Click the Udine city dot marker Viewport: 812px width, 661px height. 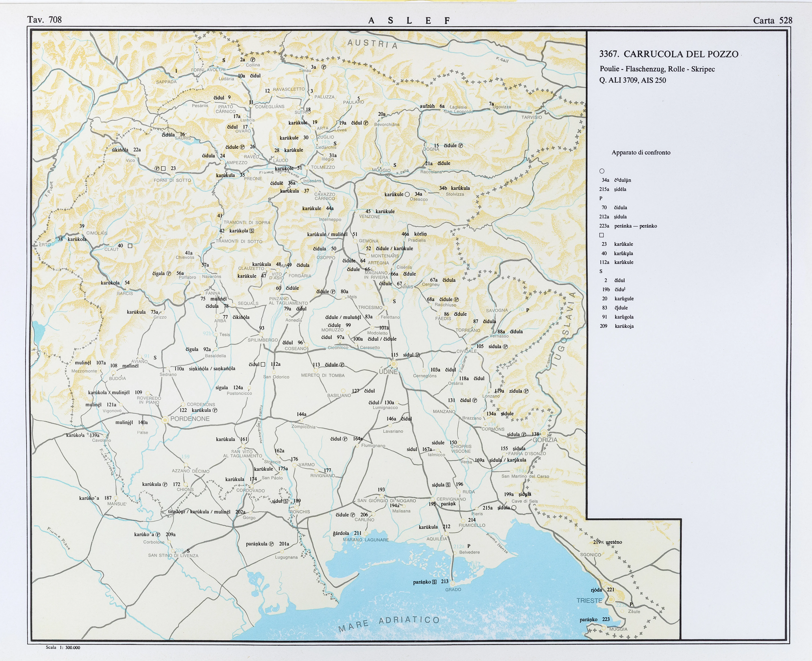click(394, 364)
